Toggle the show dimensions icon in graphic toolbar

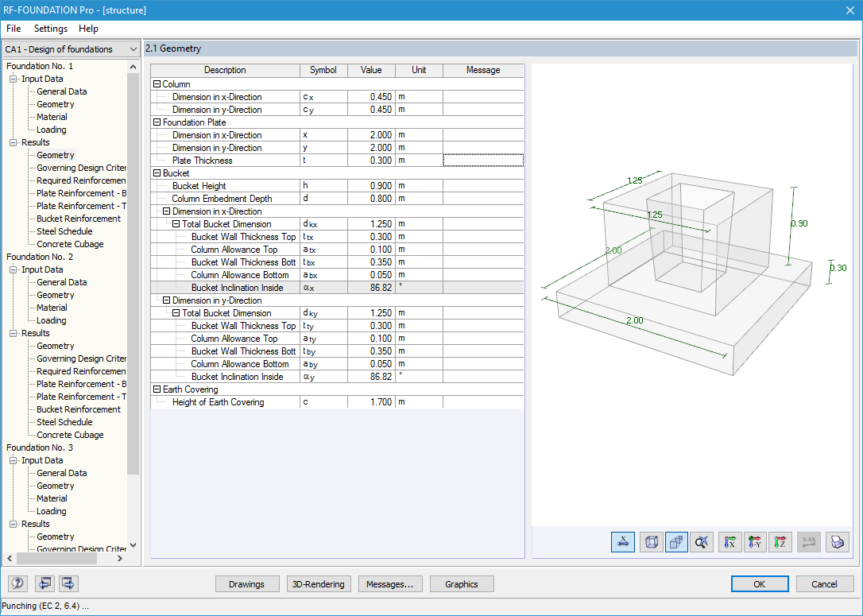pyautogui.click(x=622, y=542)
